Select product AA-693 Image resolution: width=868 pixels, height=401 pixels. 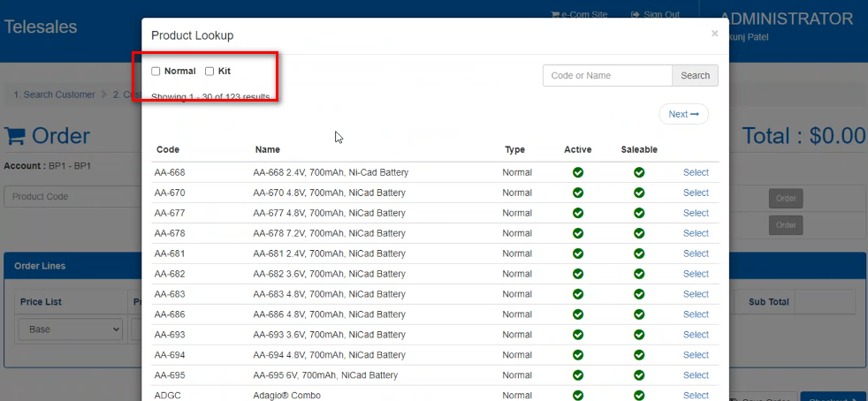pos(696,335)
